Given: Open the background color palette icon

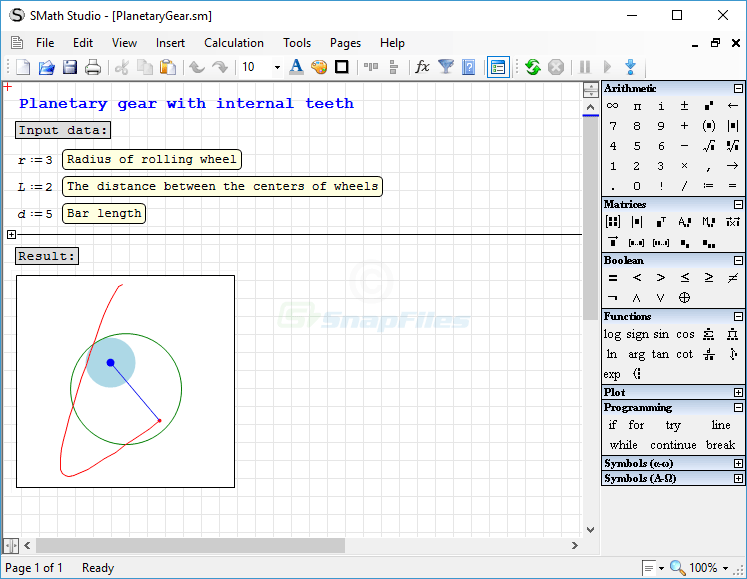Looking at the screenshot, I should [x=319, y=67].
